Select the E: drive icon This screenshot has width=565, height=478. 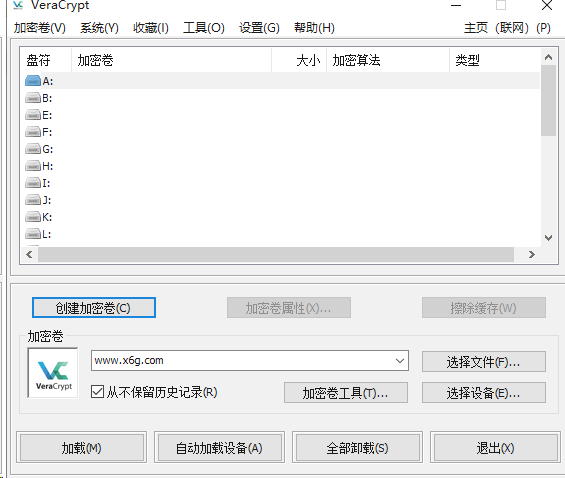pyautogui.click(x=33, y=115)
